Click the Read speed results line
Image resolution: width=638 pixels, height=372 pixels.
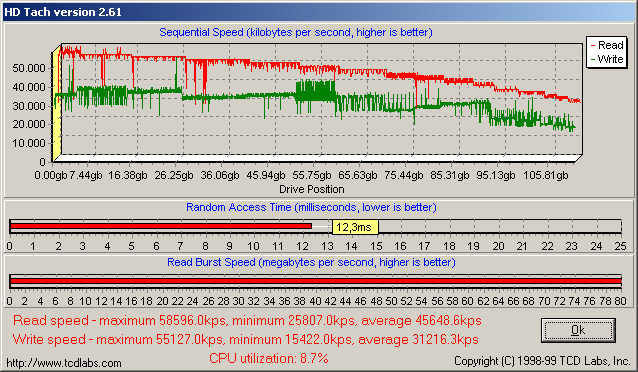(x=247, y=321)
